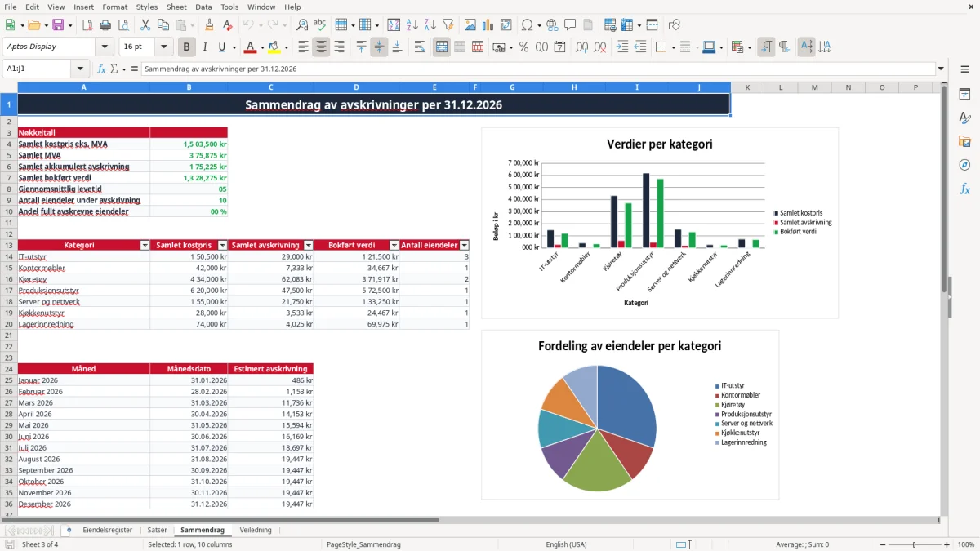Center text horizontally

(x=321, y=47)
